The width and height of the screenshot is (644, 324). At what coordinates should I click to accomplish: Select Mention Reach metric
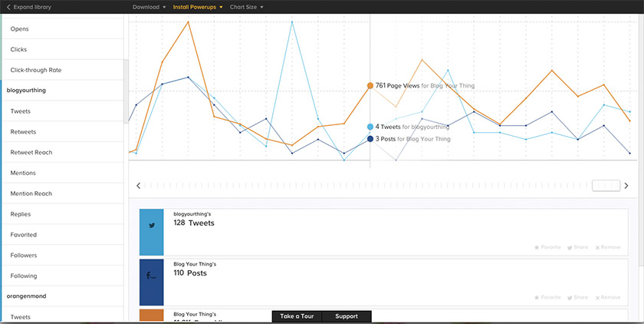63,193
